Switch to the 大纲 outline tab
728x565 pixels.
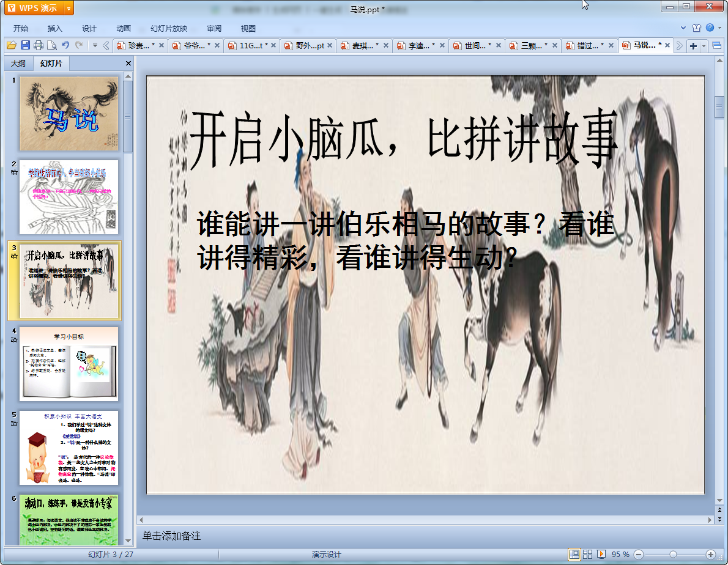coord(18,63)
